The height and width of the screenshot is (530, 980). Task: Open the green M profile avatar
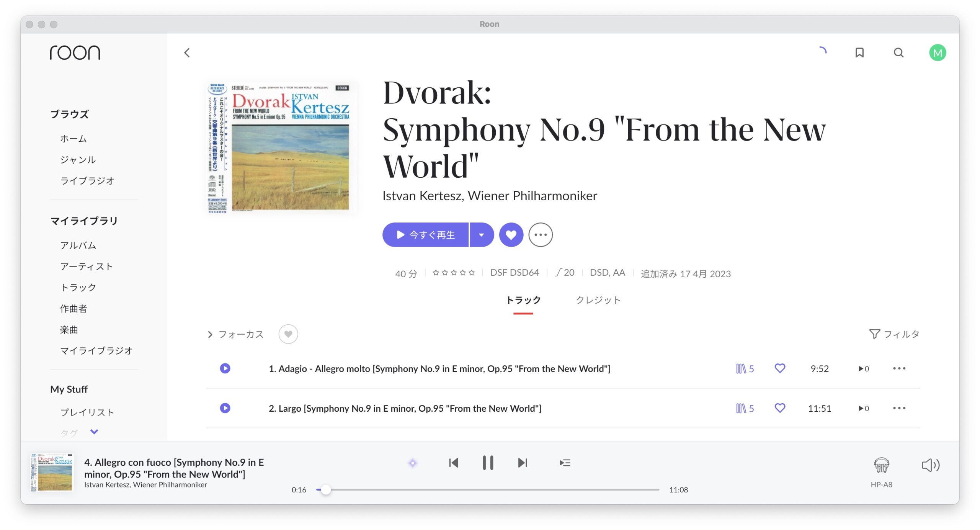938,53
